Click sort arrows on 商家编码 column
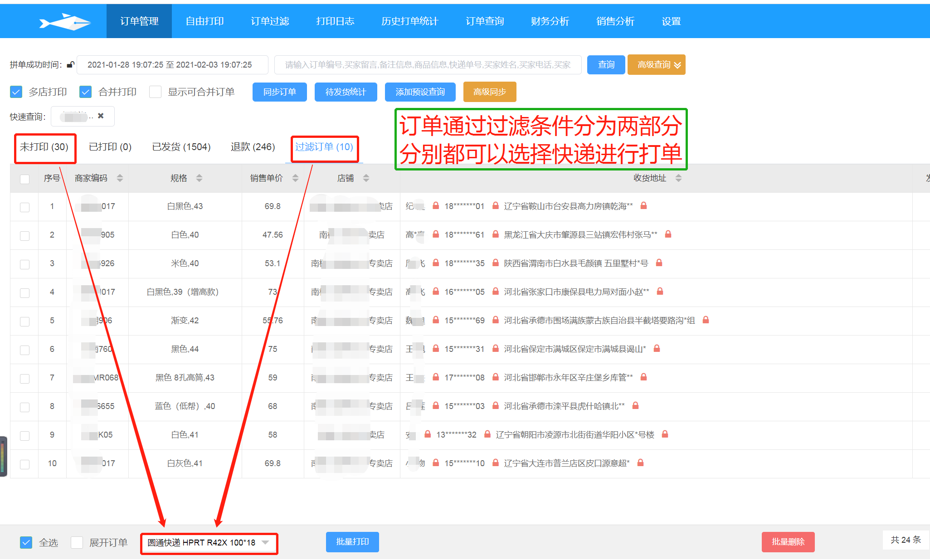This screenshot has height=560, width=930. tap(120, 178)
